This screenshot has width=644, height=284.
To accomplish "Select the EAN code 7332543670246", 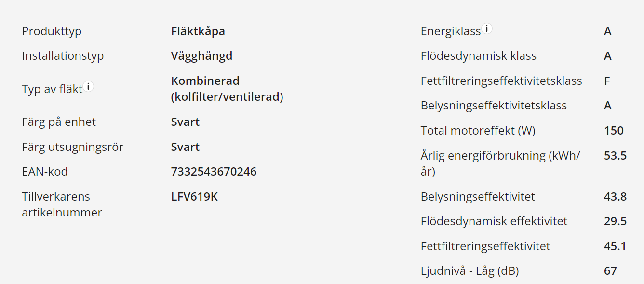I will coord(214,172).
